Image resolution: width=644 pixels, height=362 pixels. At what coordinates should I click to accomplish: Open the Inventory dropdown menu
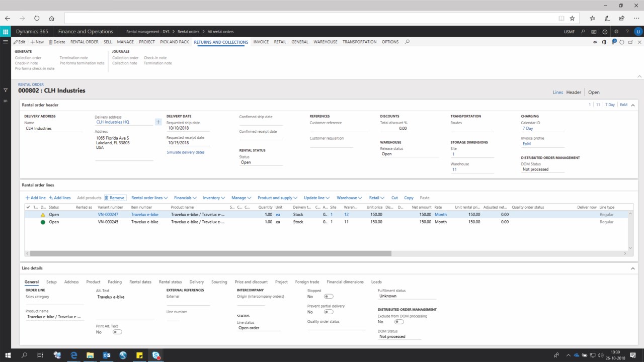pyautogui.click(x=214, y=198)
